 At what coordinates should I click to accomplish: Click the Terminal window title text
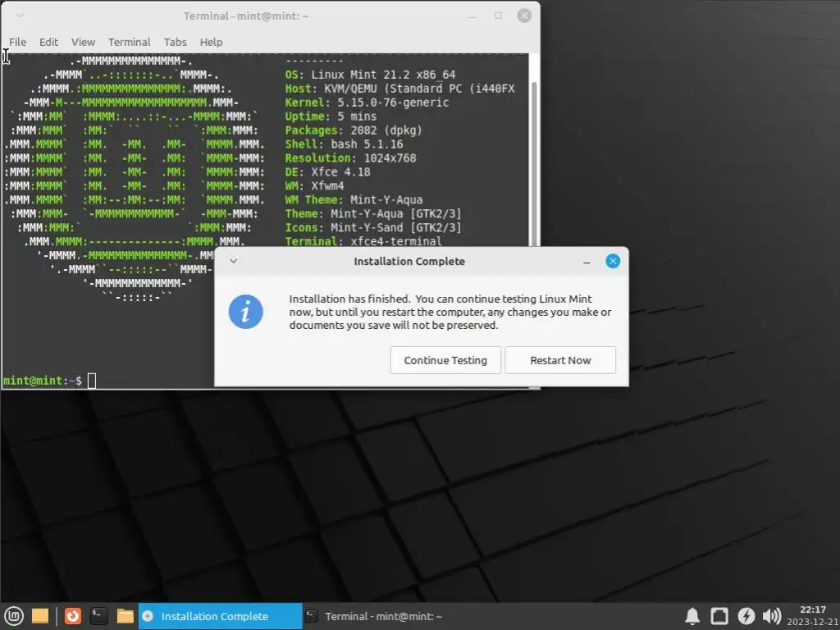[x=246, y=16]
